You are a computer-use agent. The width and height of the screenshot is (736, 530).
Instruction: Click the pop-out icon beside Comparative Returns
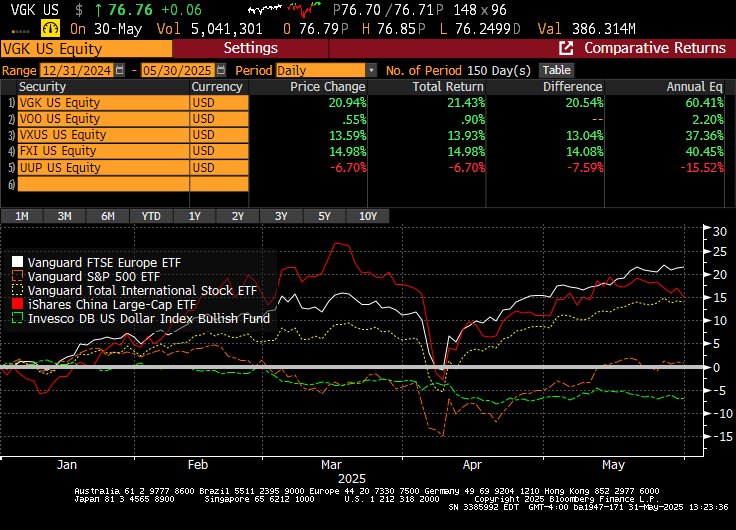point(566,48)
